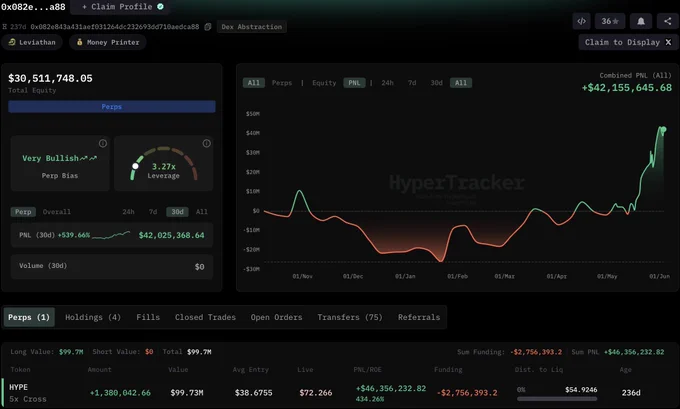Image resolution: width=680 pixels, height=409 pixels.
Task: Click the 236d age cell
Action: 631,393
